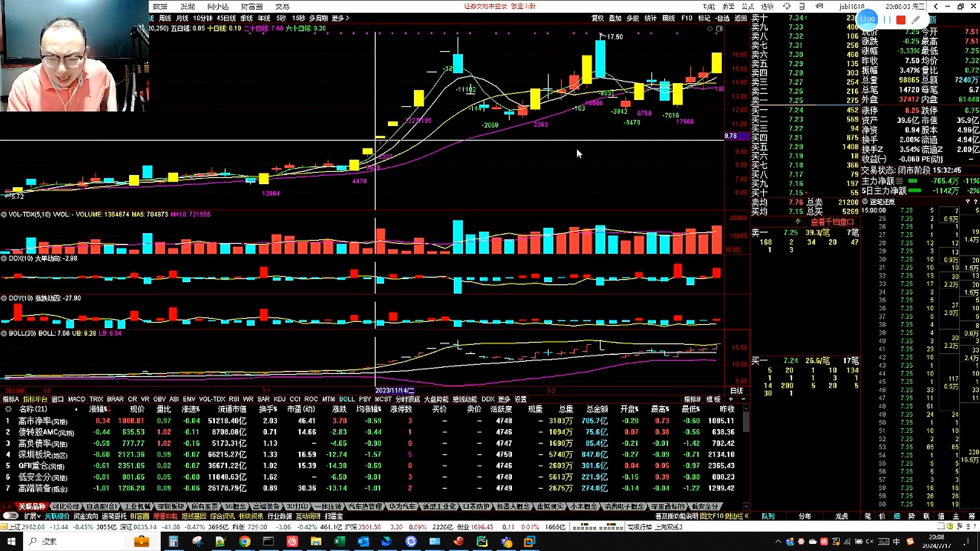This screenshot has height=551, width=980.
Task: Toggle the DDY indicator circle icon
Action: [x=4, y=298]
